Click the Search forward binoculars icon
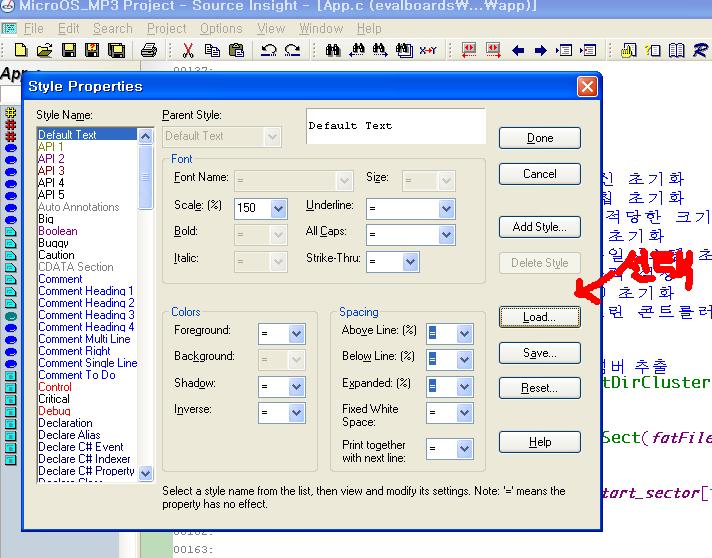 (380, 50)
